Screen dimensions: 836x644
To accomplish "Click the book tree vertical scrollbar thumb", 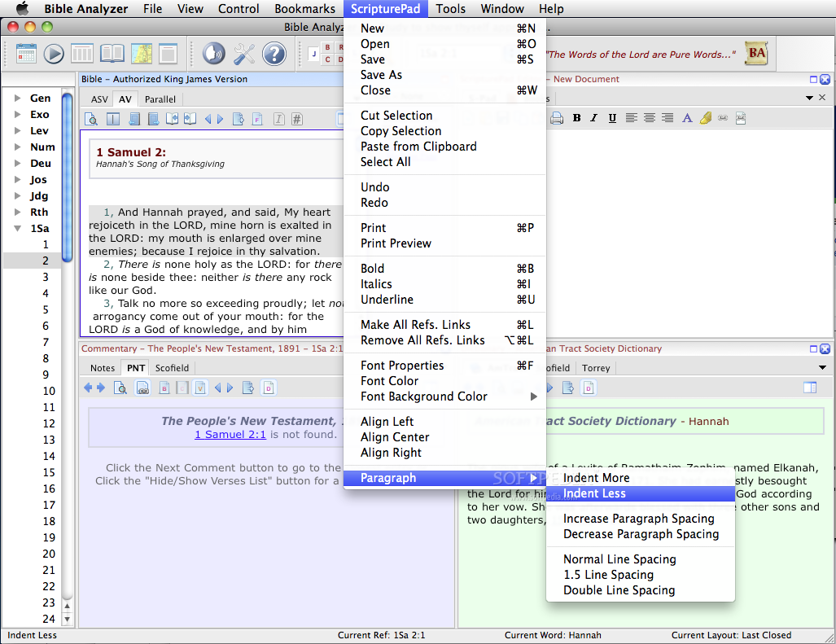I will [68, 177].
